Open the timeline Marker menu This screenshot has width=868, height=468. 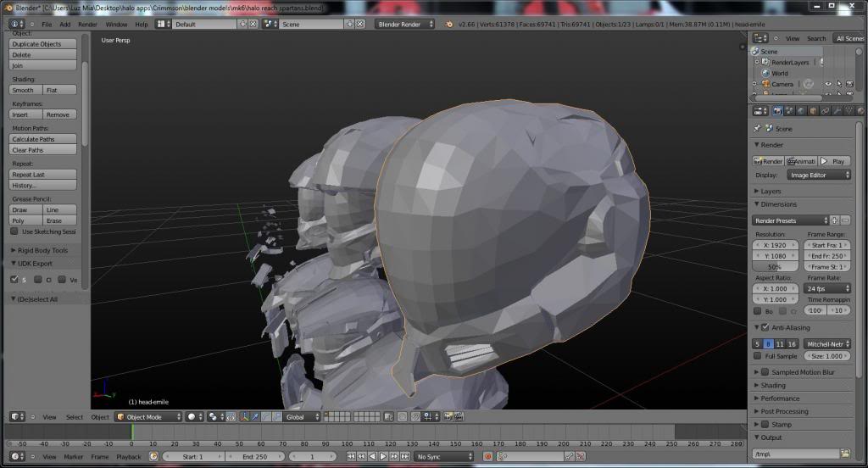(x=73, y=457)
